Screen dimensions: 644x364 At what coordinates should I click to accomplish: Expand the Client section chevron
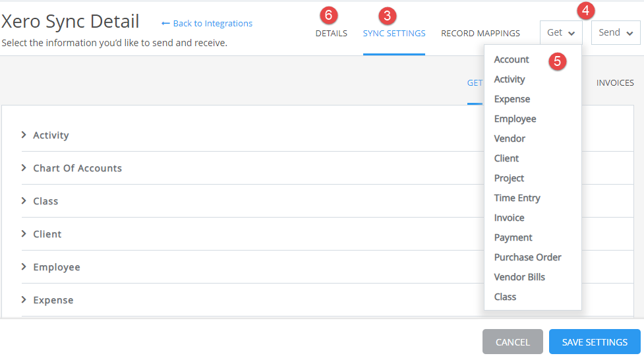click(x=24, y=234)
